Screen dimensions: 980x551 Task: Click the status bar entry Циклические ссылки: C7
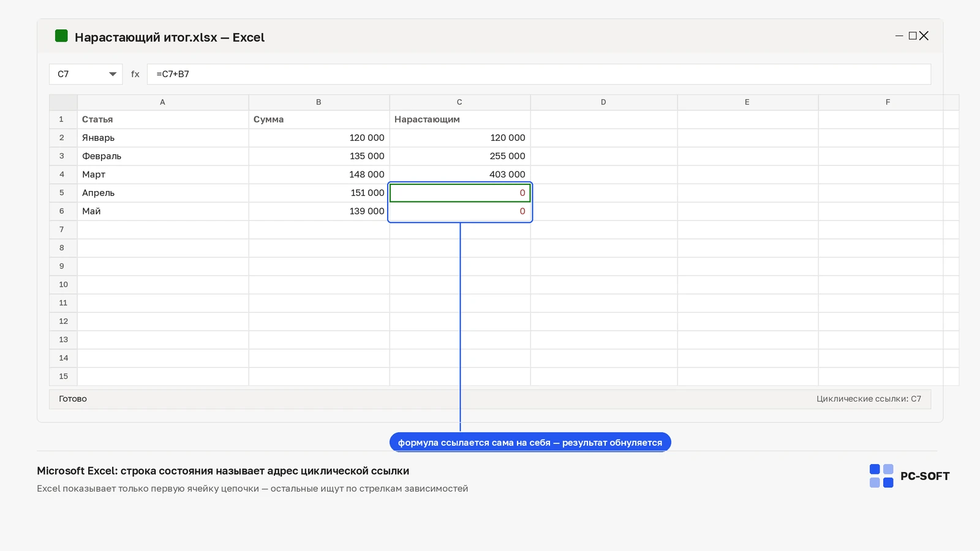point(869,399)
